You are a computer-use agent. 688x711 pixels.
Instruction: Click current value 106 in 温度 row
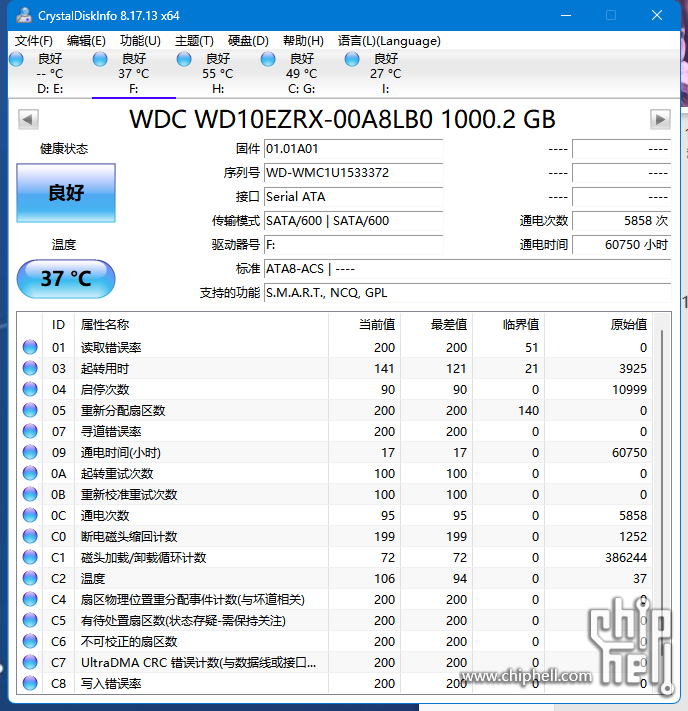[x=385, y=578]
